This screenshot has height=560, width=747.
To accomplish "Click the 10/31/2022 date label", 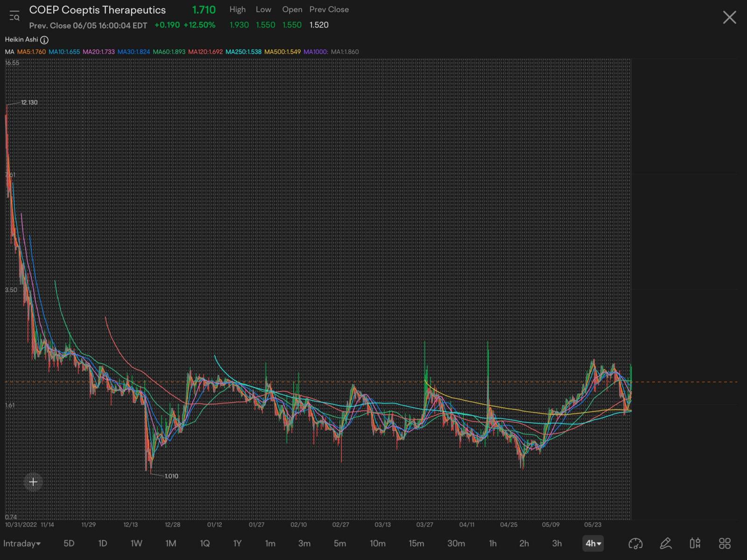I will [21, 525].
